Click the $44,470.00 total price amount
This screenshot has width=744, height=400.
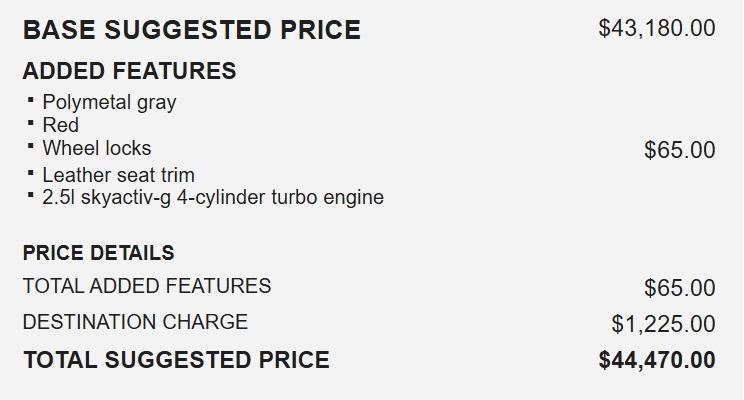(x=656, y=360)
